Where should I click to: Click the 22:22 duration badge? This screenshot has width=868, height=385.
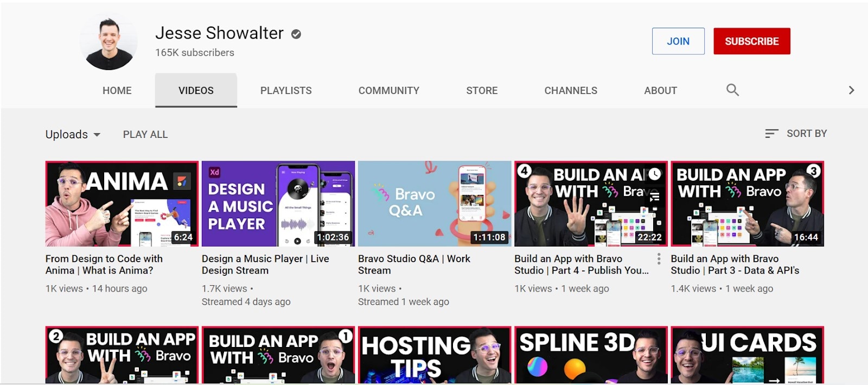point(649,237)
